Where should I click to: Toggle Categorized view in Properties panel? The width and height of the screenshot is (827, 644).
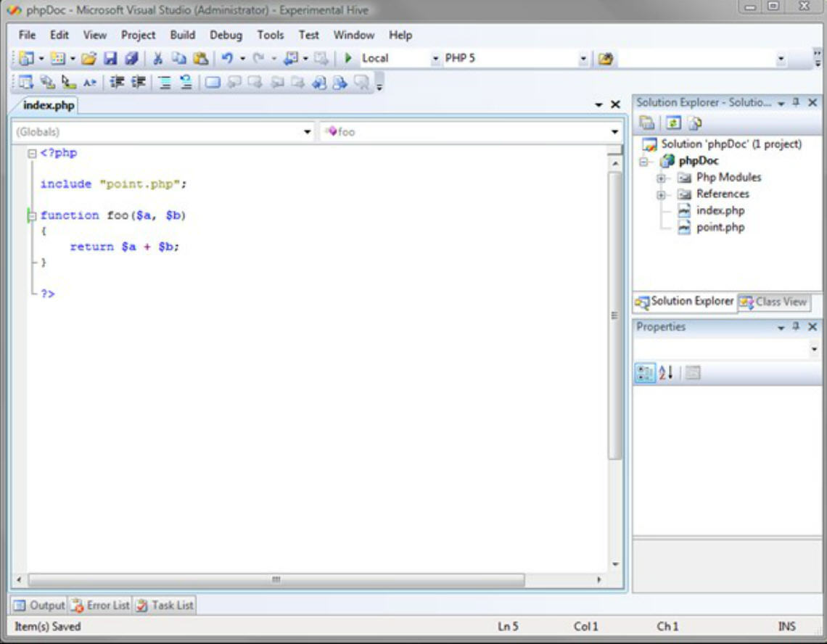(x=645, y=373)
